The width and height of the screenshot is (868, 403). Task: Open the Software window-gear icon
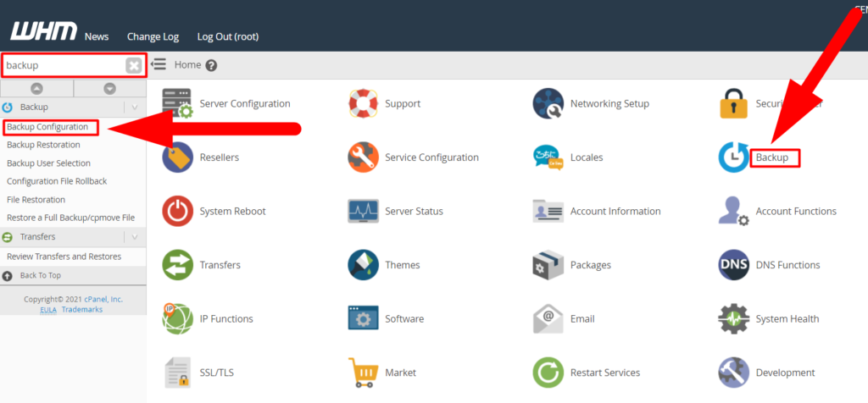tap(363, 319)
